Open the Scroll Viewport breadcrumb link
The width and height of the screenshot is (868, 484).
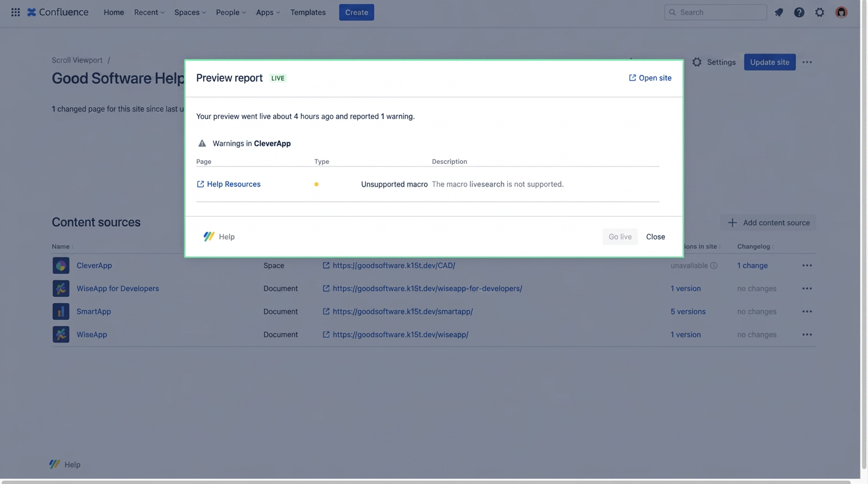(x=77, y=60)
